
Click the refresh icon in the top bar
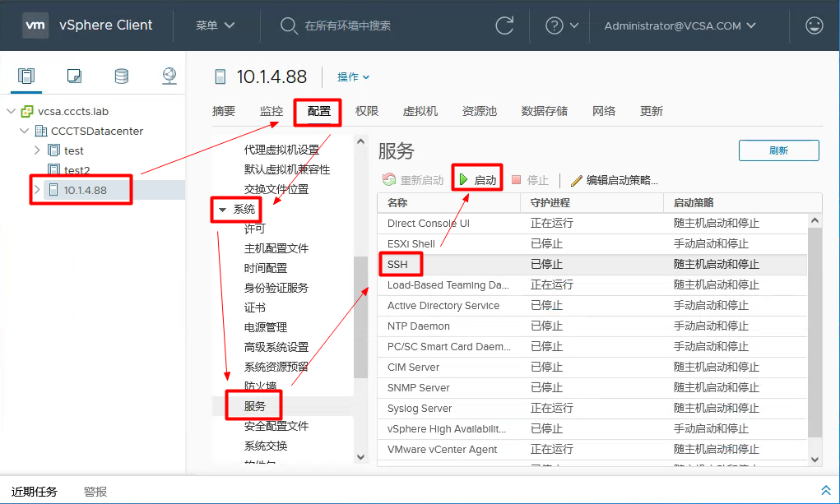(505, 25)
